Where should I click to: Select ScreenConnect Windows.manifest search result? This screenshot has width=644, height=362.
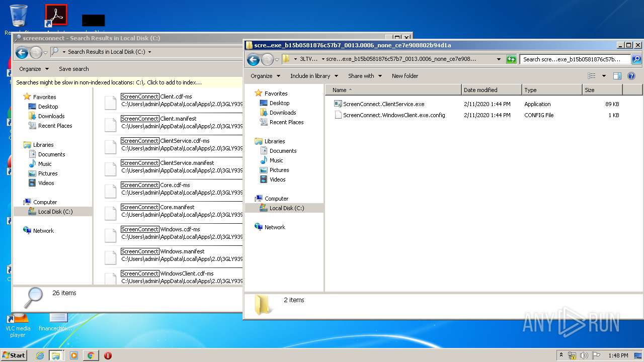click(x=174, y=256)
